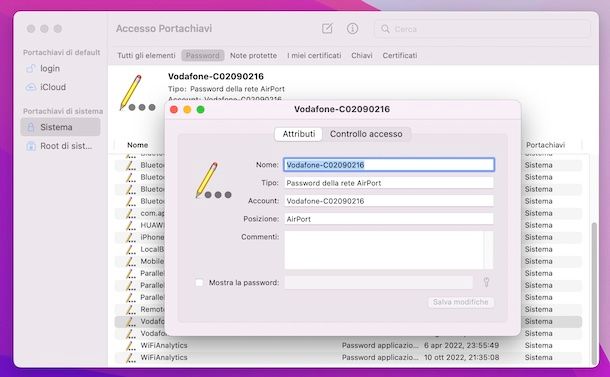Click pencil icon of iPhone row
This screenshot has width=610, height=377.
coord(131,237)
